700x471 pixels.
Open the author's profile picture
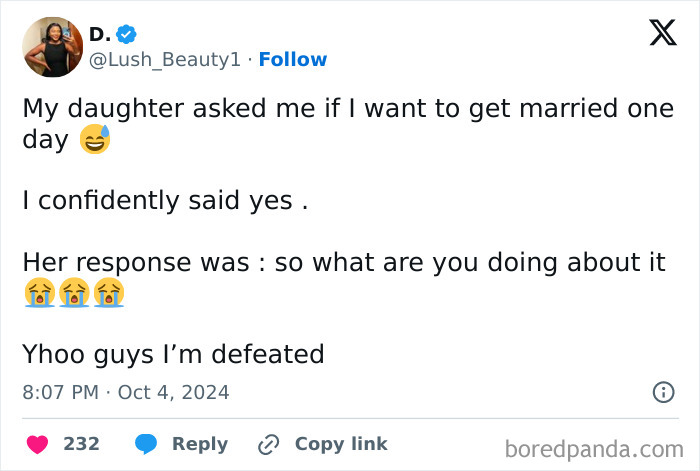52,47
